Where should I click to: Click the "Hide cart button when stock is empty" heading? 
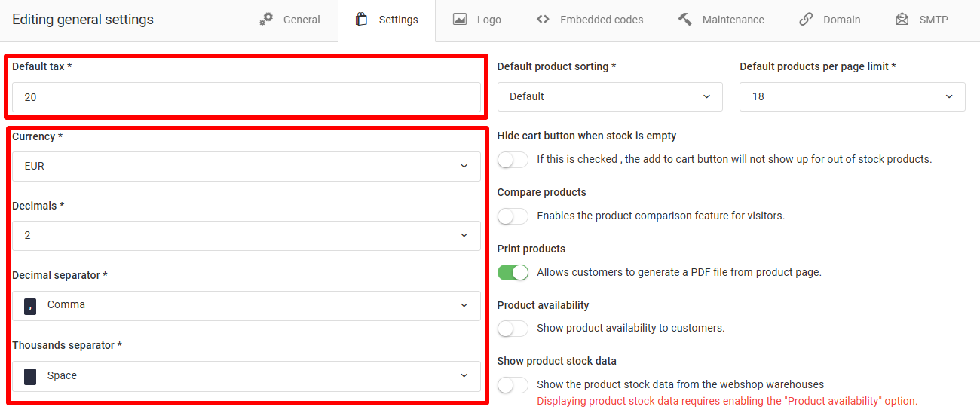pyautogui.click(x=586, y=136)
